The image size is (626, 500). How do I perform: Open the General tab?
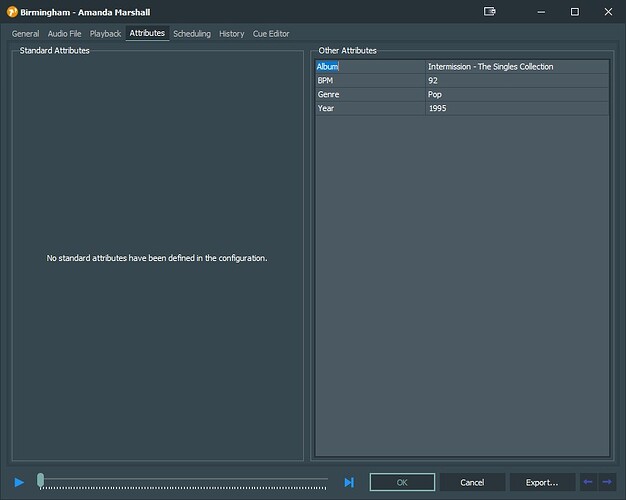[x=26, y=34]
